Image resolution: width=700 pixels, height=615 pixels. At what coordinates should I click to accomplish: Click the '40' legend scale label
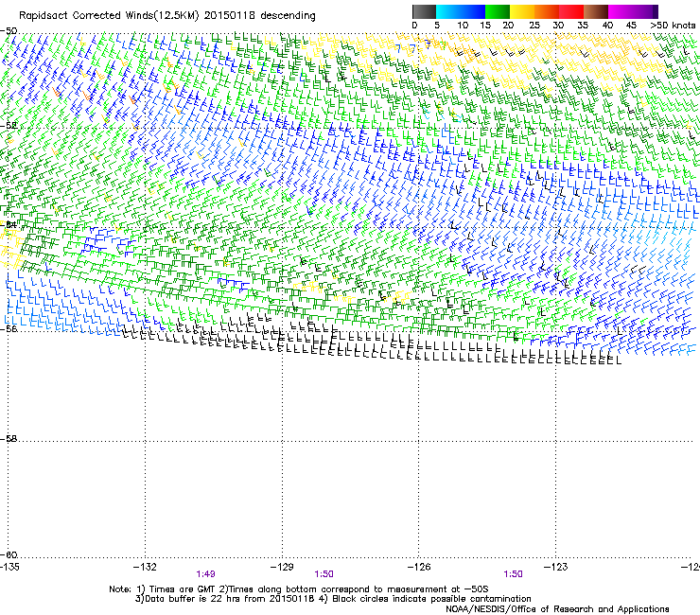click(607, 26)
